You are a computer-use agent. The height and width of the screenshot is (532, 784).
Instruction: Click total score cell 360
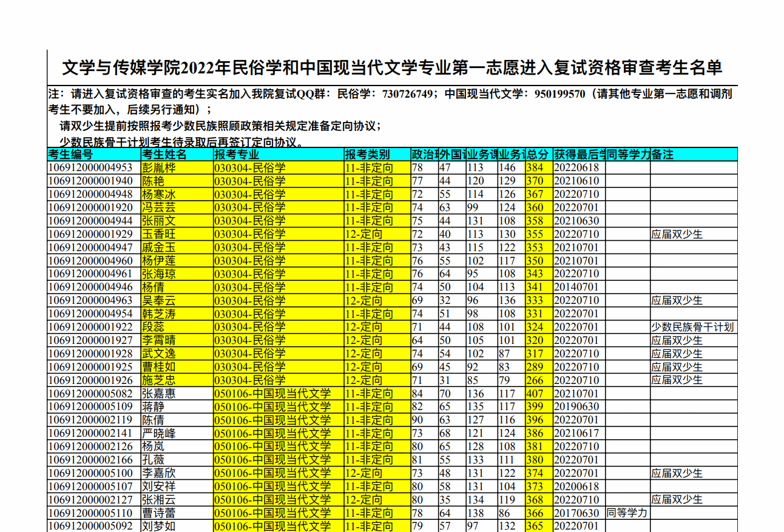tap(539, 207)
